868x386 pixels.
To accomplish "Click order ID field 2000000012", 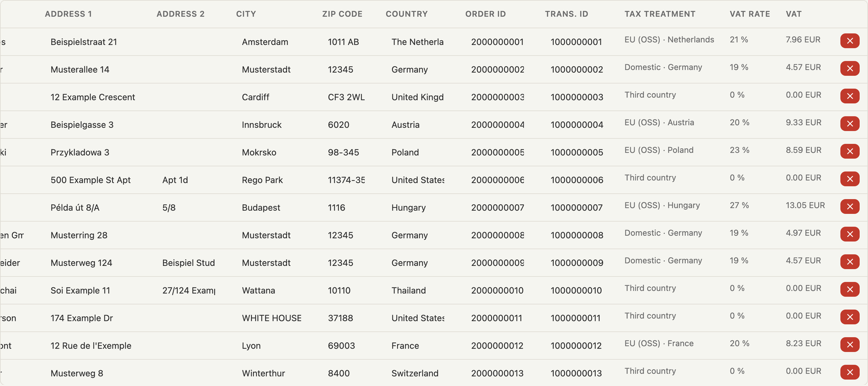I will coord(498,346).
